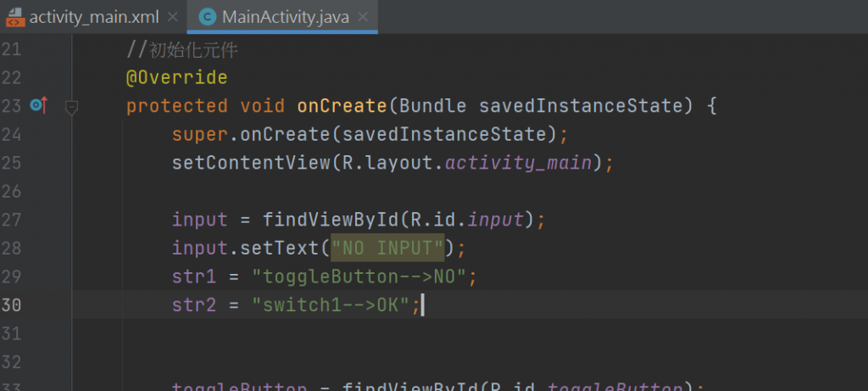Click the onCreate method name in declaration
This screenshot has width=868, height=391.
click(342, 106)
